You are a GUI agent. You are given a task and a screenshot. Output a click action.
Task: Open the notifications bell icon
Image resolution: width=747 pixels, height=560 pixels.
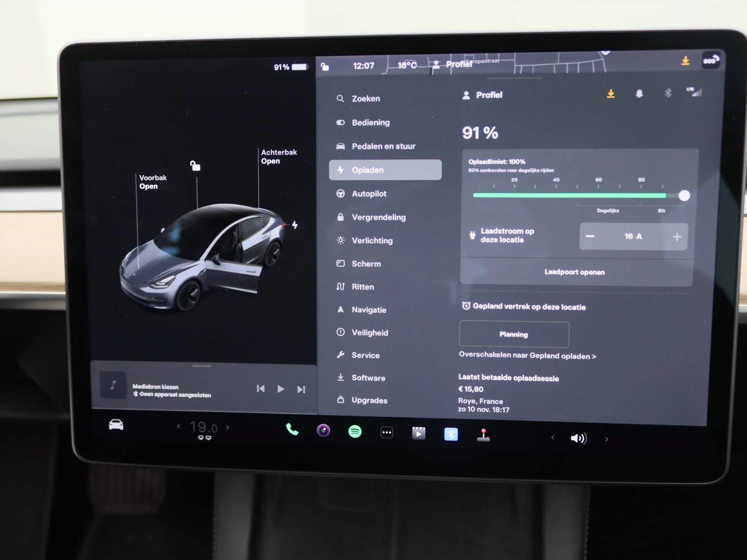(640, 93)
